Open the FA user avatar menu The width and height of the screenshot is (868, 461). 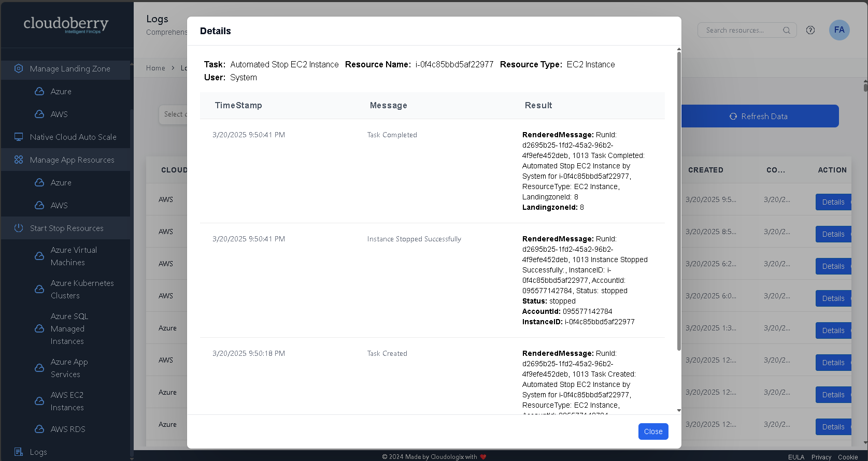(x=839, y=30)
